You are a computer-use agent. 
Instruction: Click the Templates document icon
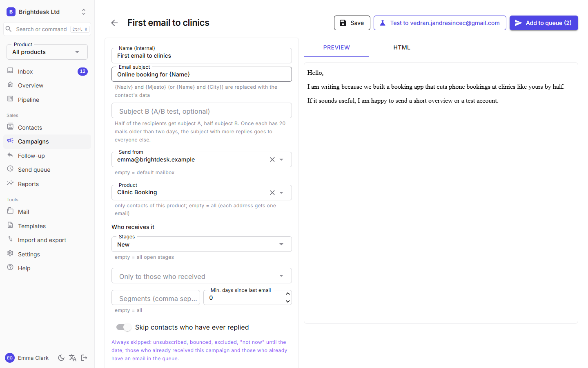click(10, 225)
